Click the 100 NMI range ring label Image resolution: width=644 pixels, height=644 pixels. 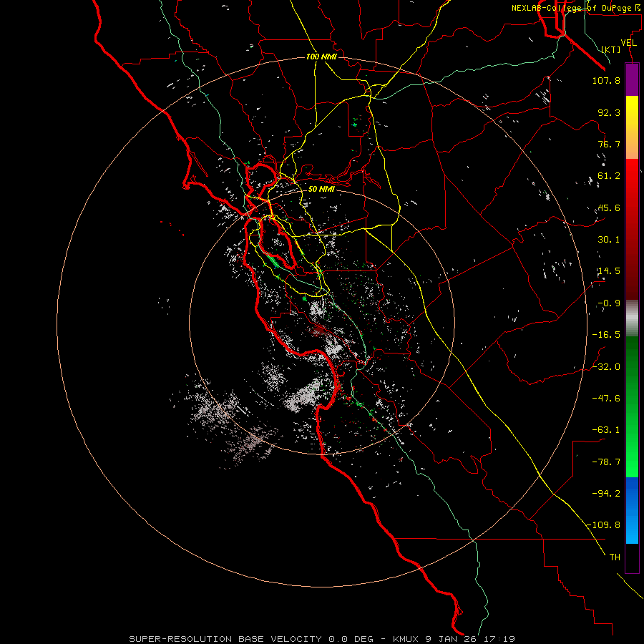[x=321, y=57]
